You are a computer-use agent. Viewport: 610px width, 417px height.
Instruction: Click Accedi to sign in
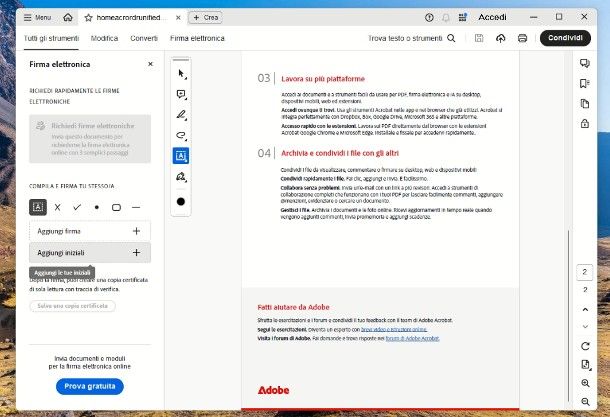pyautogui.click(x=492, y=17)
